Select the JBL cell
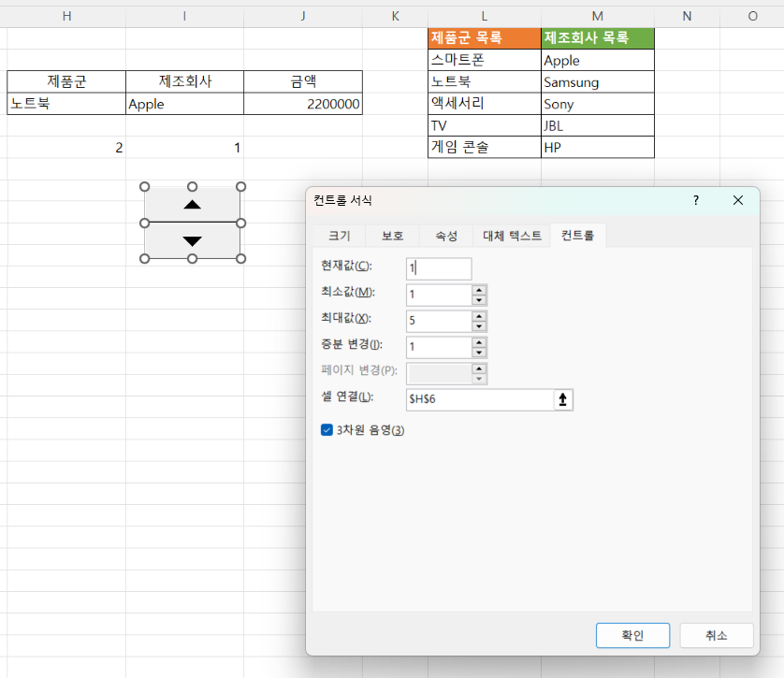The width and height of the screenshot is (784, 678). point(598,125)
